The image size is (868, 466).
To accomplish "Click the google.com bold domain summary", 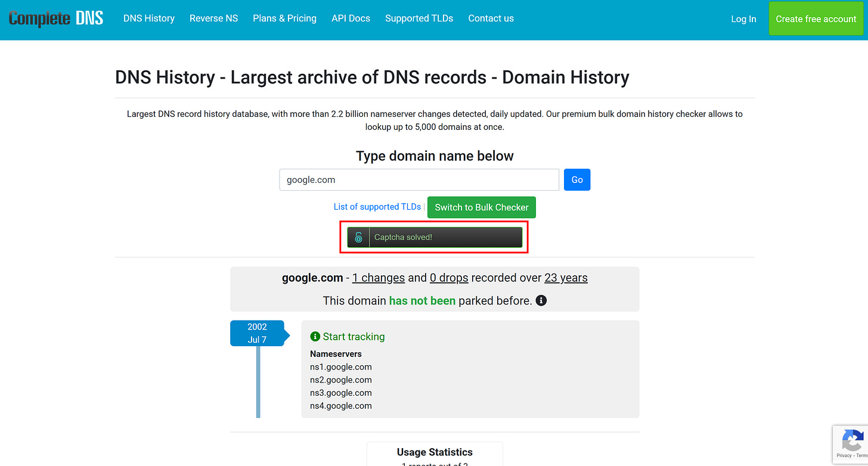I will (312, 278).
